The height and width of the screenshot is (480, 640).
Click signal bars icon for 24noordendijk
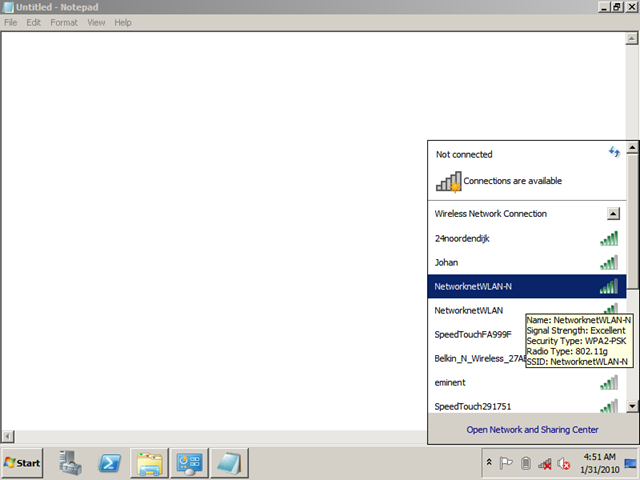point(609,238)
